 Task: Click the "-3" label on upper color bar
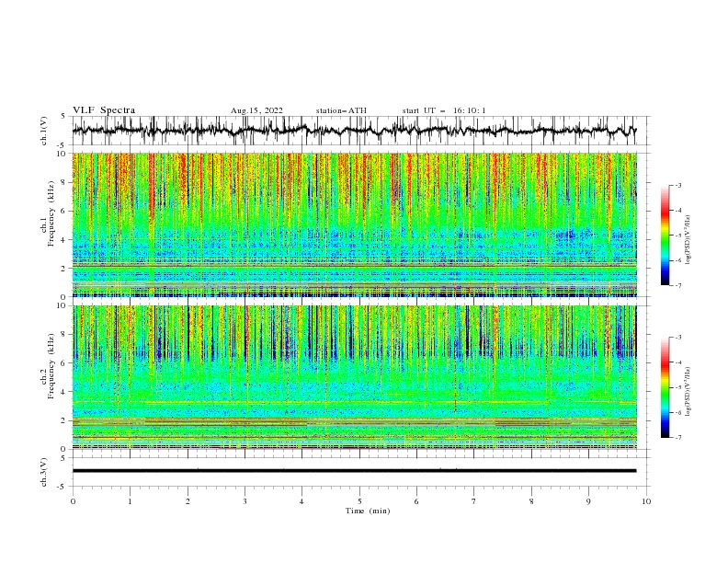click(677, 185)
